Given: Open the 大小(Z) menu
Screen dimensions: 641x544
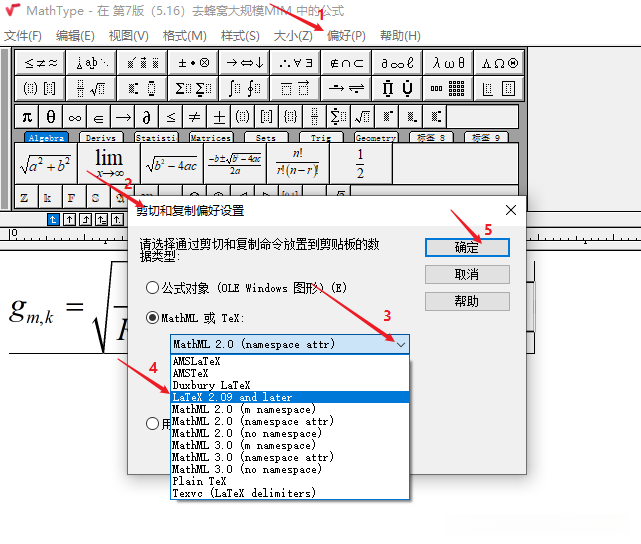Looking at the screenshot, I should pos(293,36).
